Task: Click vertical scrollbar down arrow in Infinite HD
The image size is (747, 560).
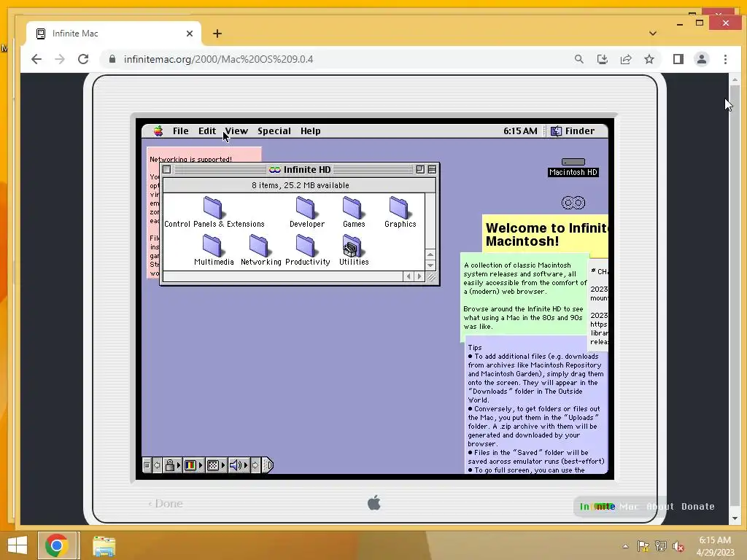Action: (430, 265)
